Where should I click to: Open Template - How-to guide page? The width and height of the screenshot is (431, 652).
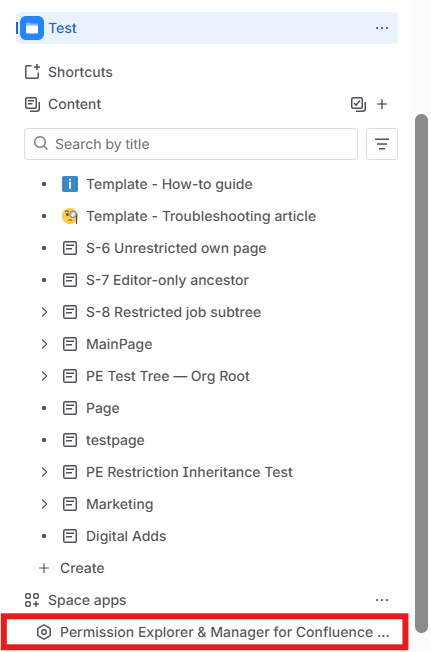click(169, 184)
